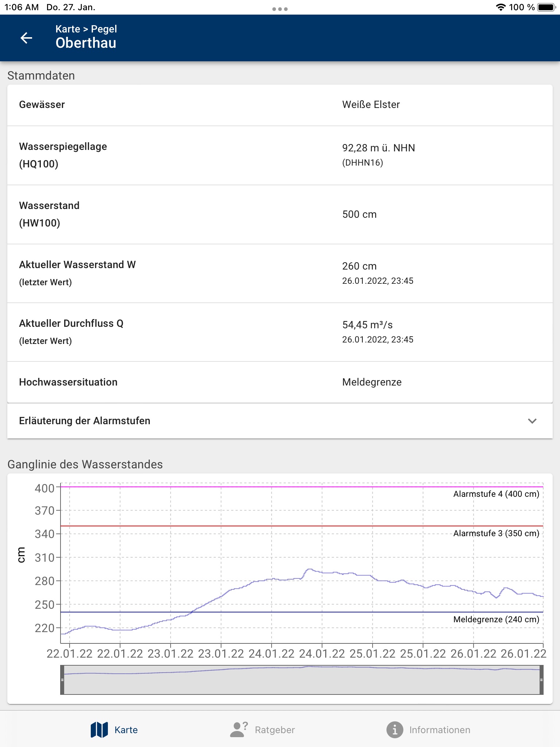
Task: Select Ganglinie des Wasserstandes heading
Action: point(85,464)
